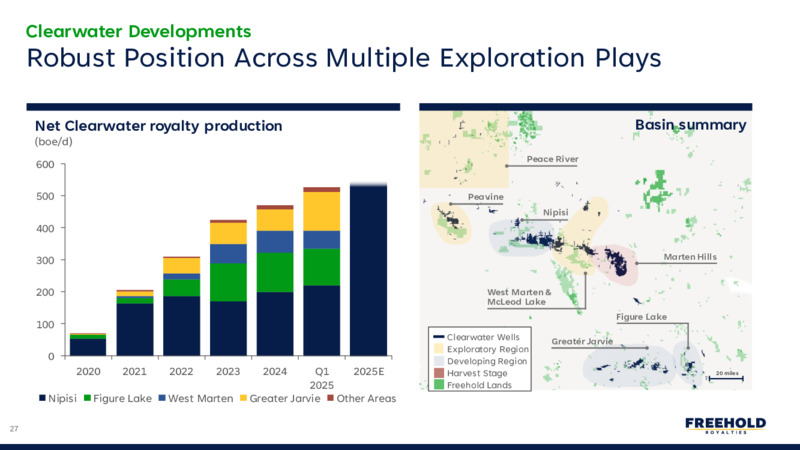800x450 pixels.
Task: Click the Figure Lake legend swatch
Action: pyautogui.click(x=87, y=398)
